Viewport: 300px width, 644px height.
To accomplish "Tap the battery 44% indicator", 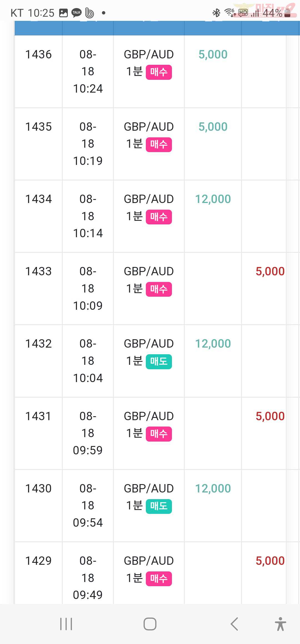I will tap(277, 13).
